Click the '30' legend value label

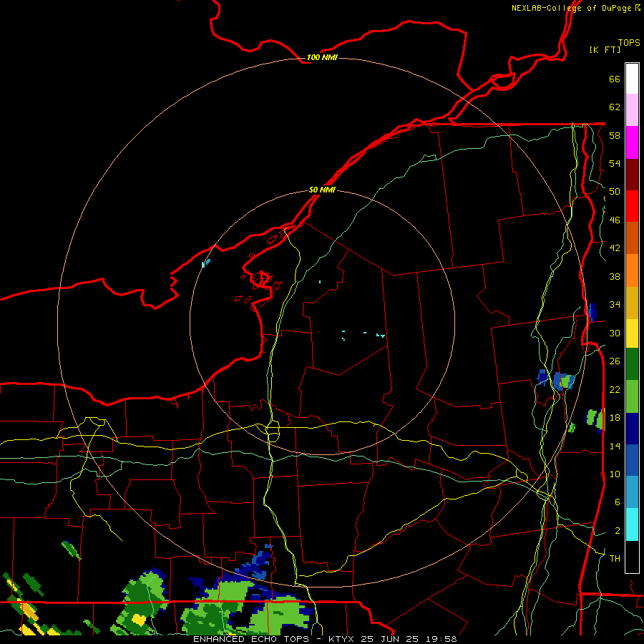615,333
